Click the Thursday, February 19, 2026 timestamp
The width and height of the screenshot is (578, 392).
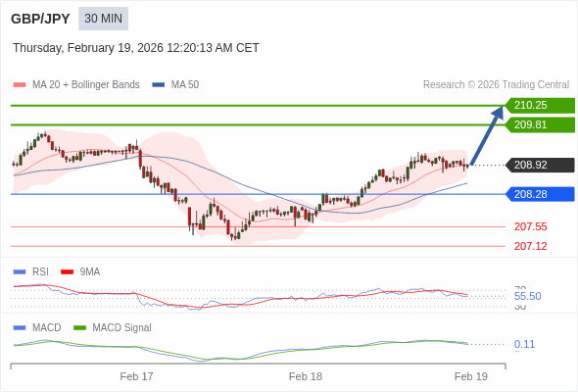point(136,48)
